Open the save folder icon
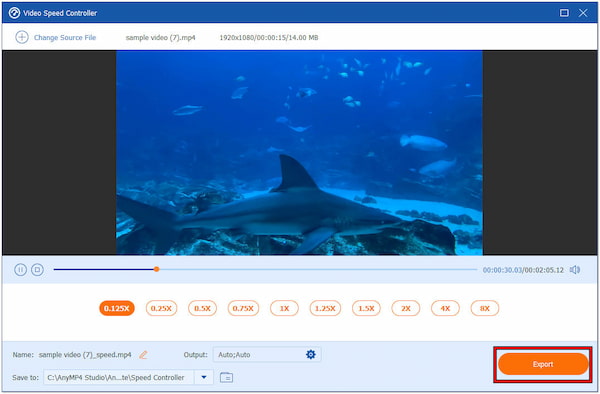 click(x=227, y=377)
